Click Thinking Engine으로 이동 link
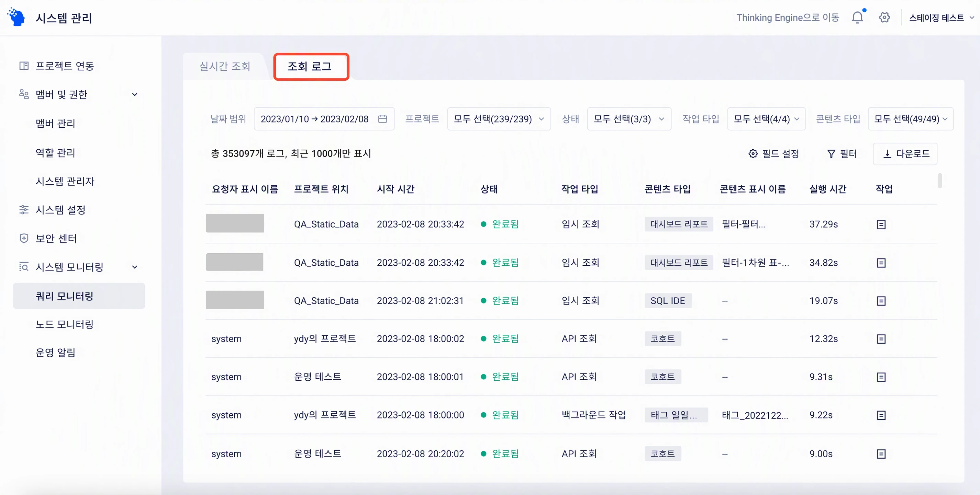This screenshot has width=980, height=495. coord(788,18)
